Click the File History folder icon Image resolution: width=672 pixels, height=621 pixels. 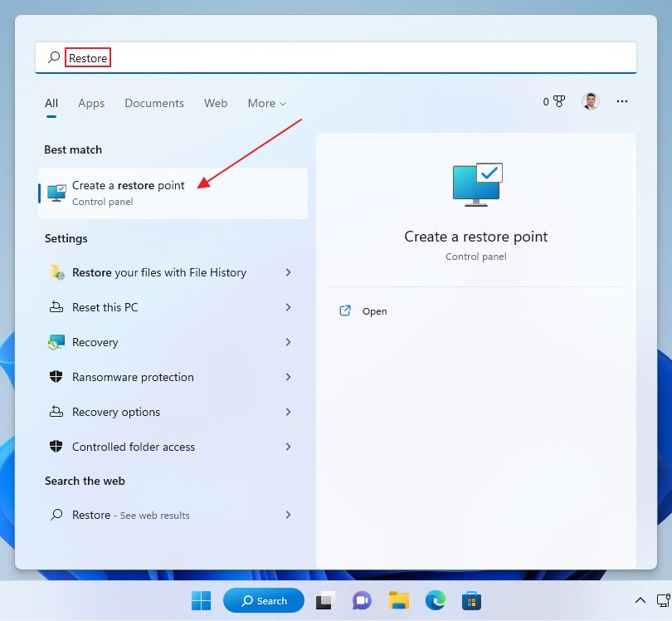[57, 272]
